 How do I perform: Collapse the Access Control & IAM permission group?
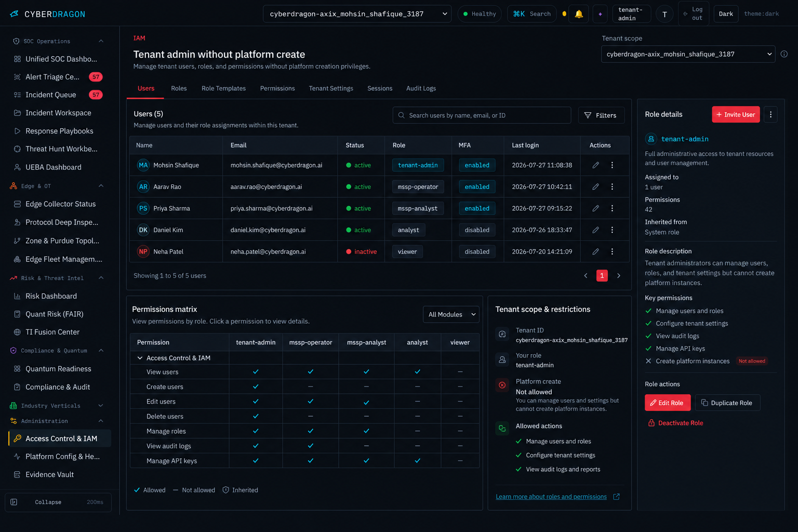tap(140, 358)
